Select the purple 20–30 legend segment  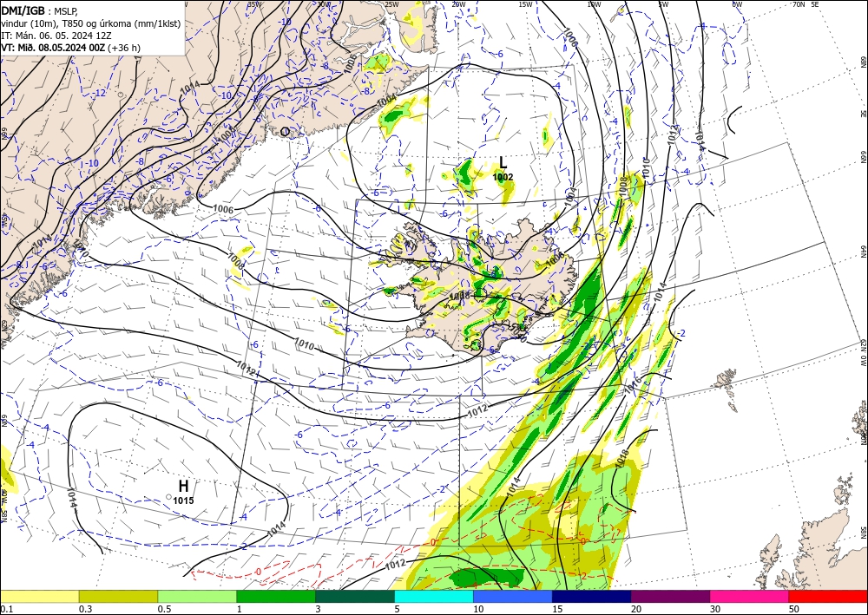click(670, 596)
